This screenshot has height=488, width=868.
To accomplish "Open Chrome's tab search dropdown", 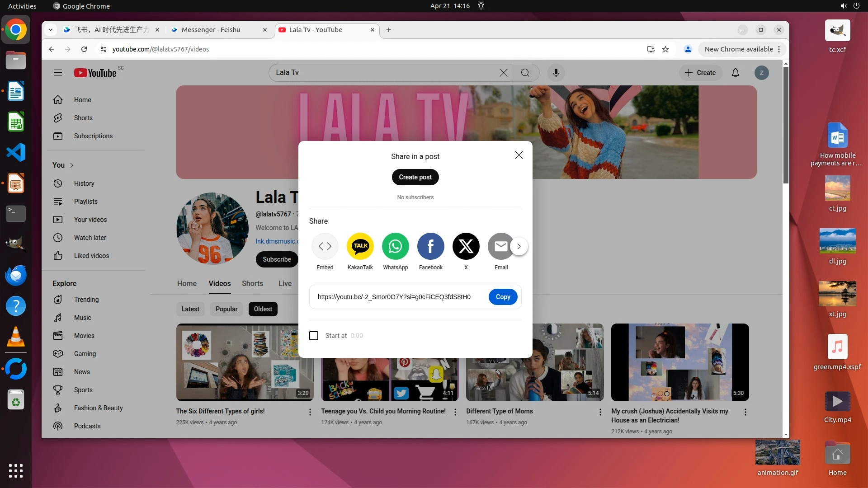I will tap(51, 30).
